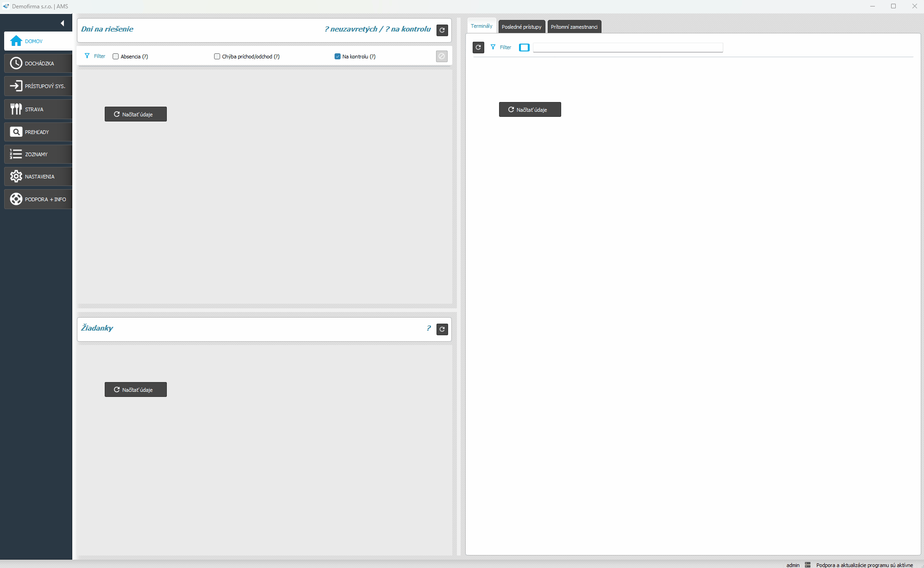The image size is (924, 568).
Task: Refresh the Žiadanky panel
Action: click(442, 329)
